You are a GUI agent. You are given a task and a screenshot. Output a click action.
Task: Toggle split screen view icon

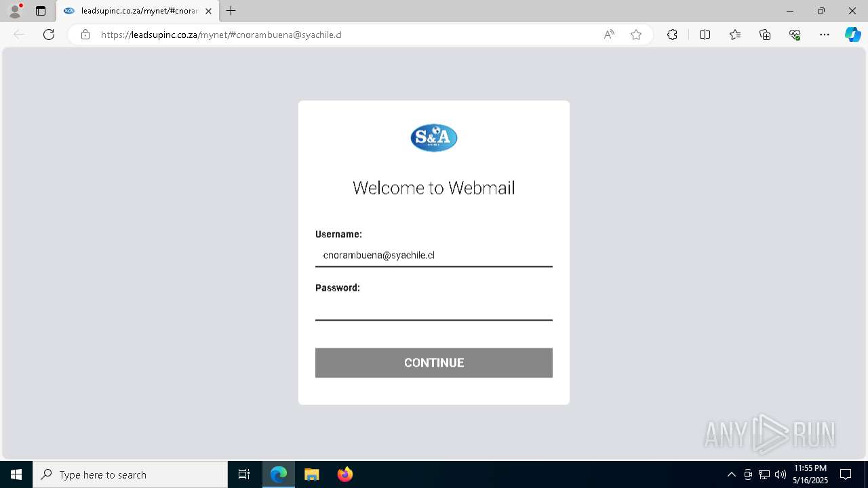pyautogui.click(x=705, y=35)
